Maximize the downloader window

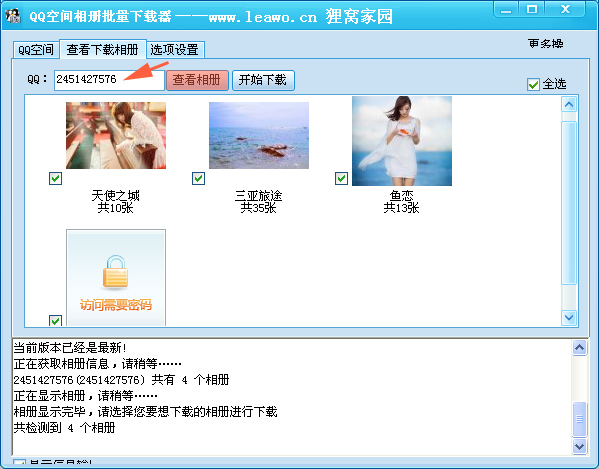(x=532, y=9)
